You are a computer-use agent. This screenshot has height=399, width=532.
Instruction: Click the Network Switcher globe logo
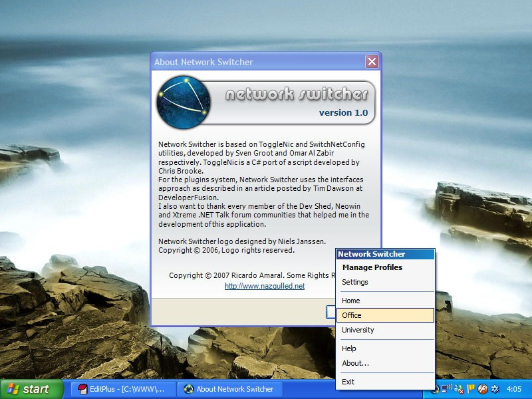tap(184, 102)
